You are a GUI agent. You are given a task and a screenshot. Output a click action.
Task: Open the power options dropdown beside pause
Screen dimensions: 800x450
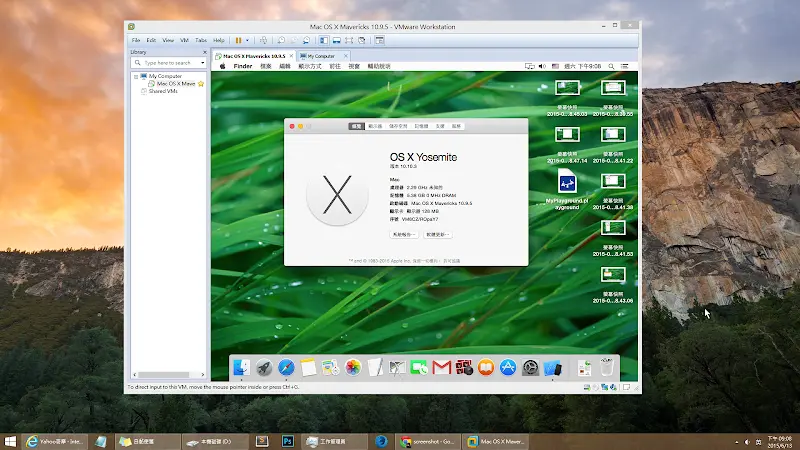tap(247, 40)
